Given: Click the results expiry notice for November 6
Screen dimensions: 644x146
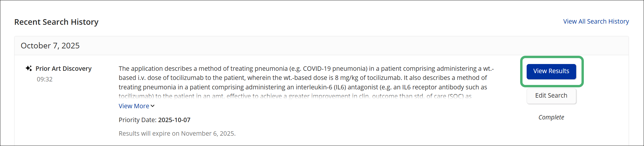Looking at the screenshot, I should click(177, 134).
